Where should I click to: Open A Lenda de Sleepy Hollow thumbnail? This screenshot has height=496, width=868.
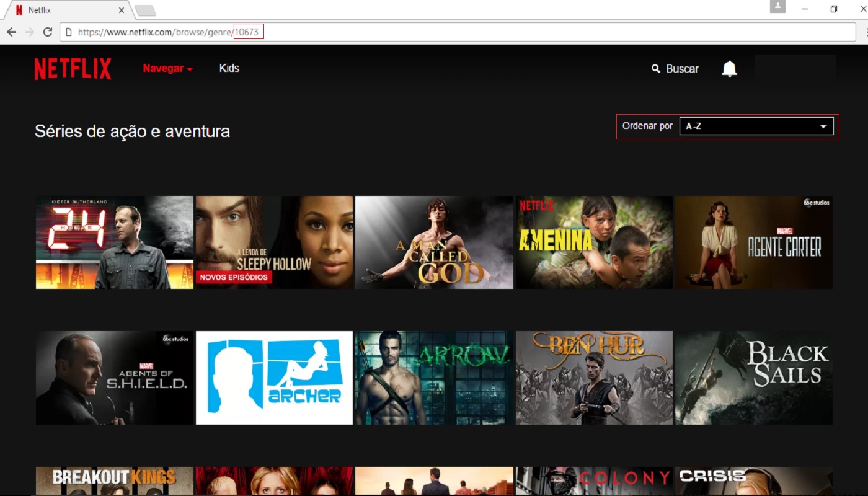(x=274, y=242)
